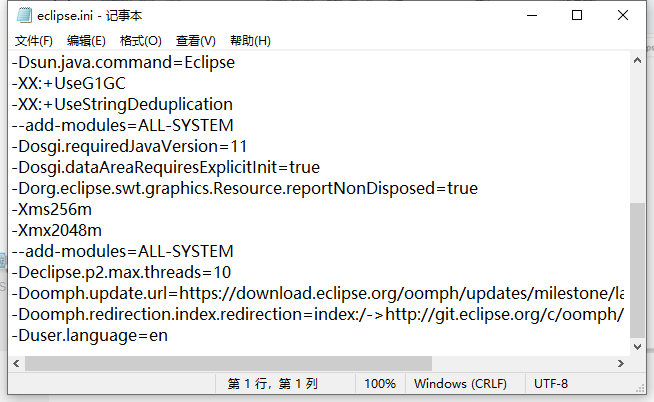This screenshot has height=402, width=654.
Task: Click the reportNonDisposed=true line
Action: (x=245, y=188)
